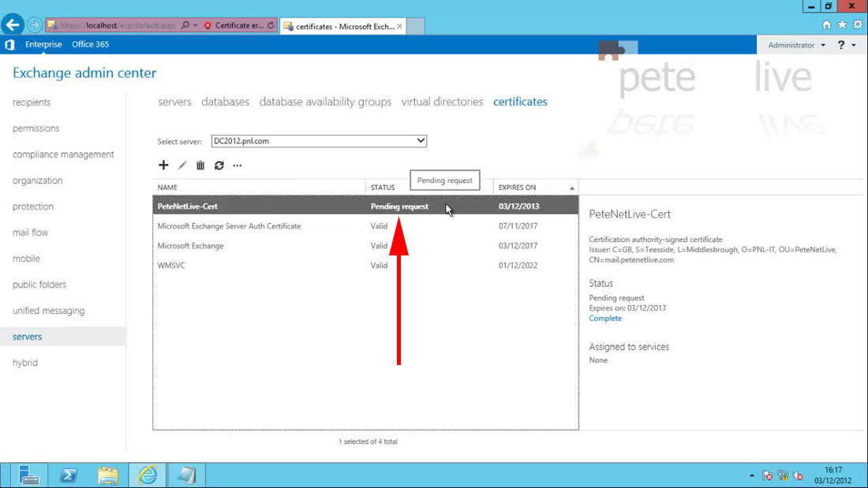Open the certificates browser tab
Image resolution: width=868 pixels, height=488 pixels.
pyautogui.click(x=343, y=26)
